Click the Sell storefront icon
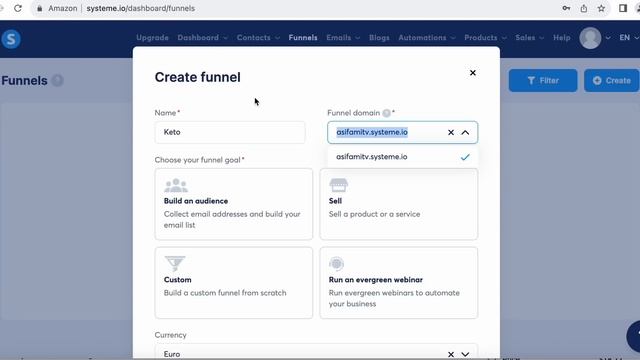Viewport: 640px width, 360px height. coord(338,185)
